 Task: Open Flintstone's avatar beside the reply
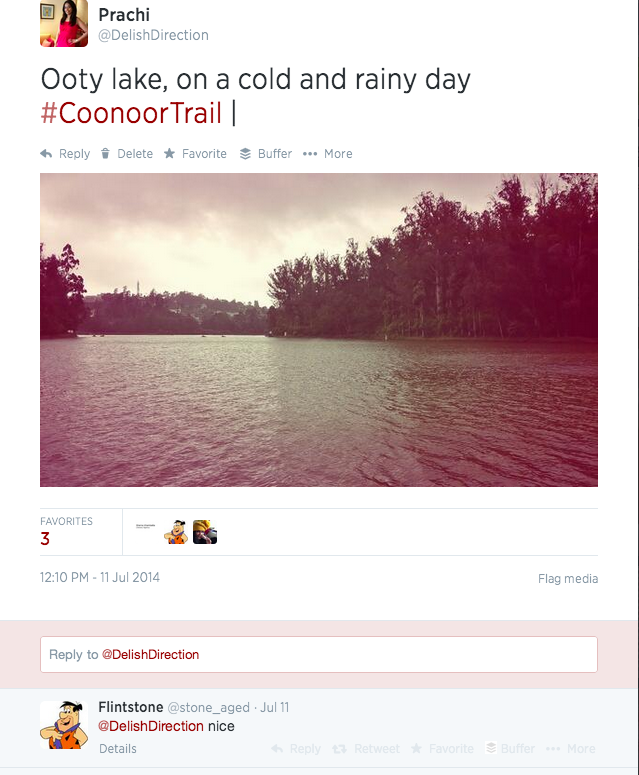64,725
